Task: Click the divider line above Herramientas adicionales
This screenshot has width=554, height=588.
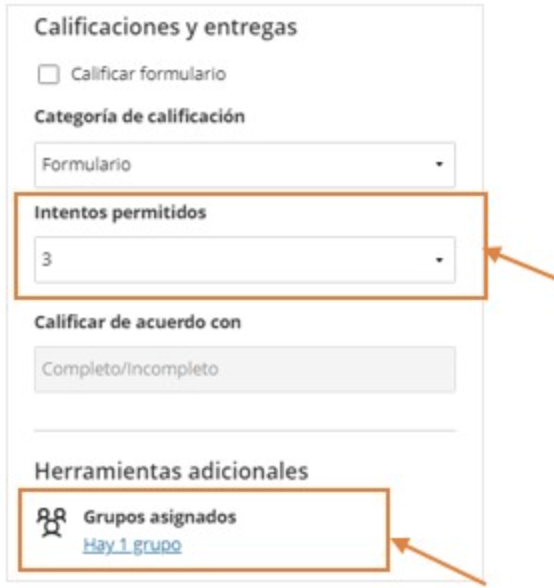Action: (245, 431)
